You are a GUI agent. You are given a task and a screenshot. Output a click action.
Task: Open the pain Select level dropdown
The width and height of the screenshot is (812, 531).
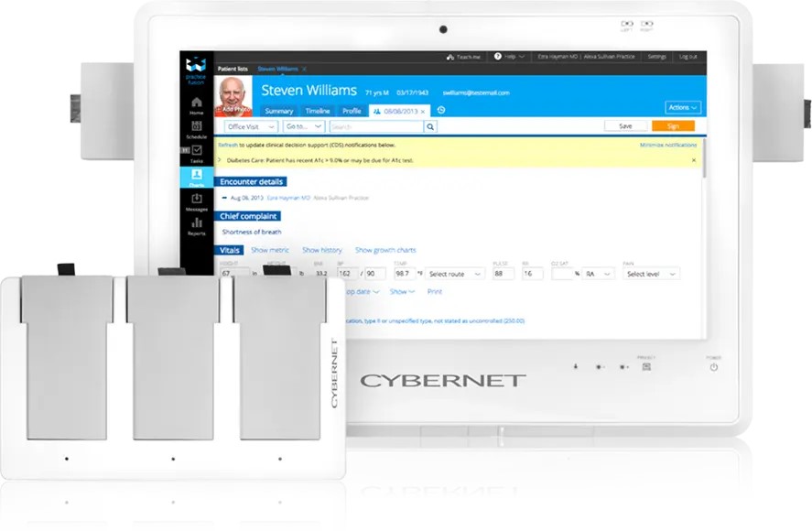click(651, 274)
